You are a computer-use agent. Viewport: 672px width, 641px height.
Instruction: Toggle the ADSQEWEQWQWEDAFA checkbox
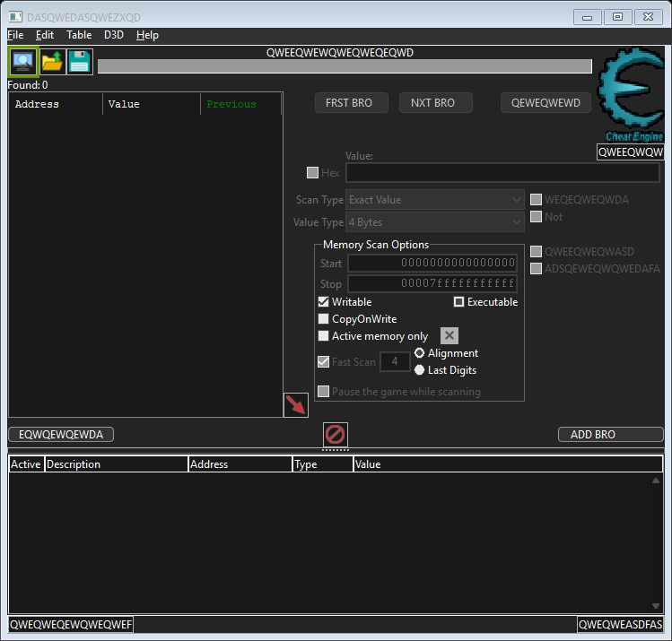tap(537, 268)
